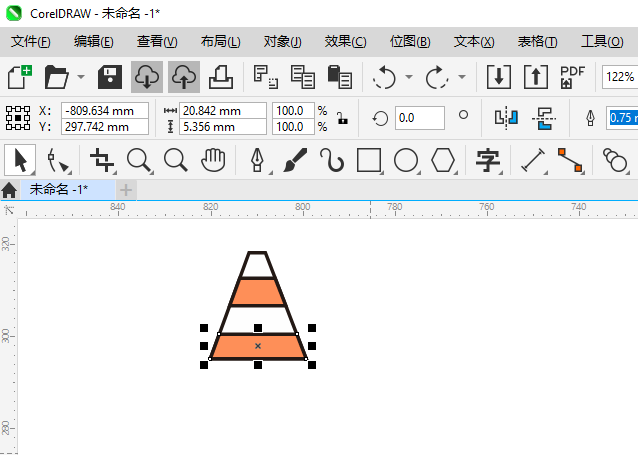Open the redo history dropdown
Viewport: 638px width, 455px height.
coord(462,77)
